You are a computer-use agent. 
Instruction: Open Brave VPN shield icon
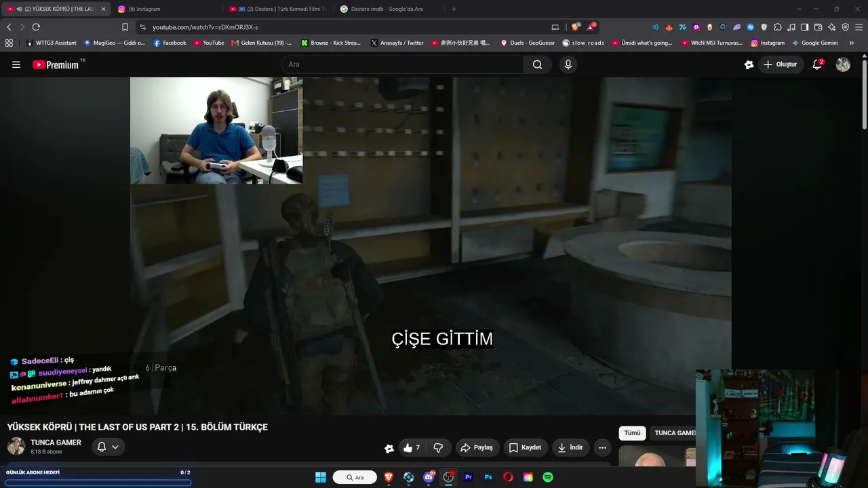[845, 27]
